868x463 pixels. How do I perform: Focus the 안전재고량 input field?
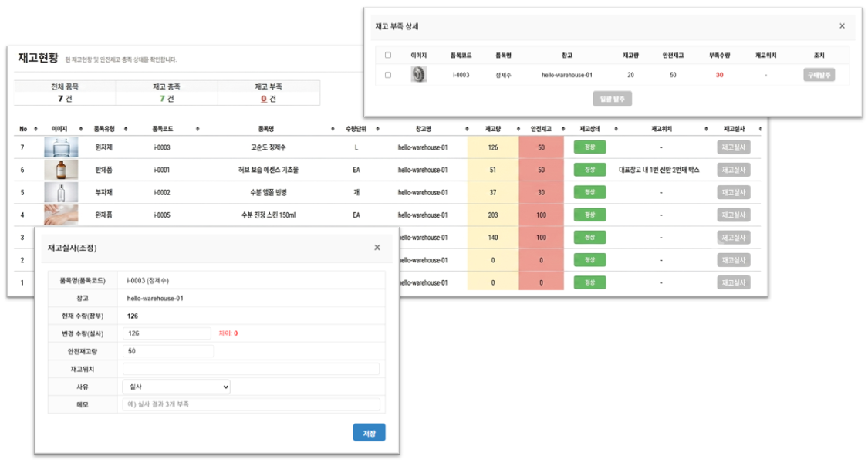pos(168,351)
